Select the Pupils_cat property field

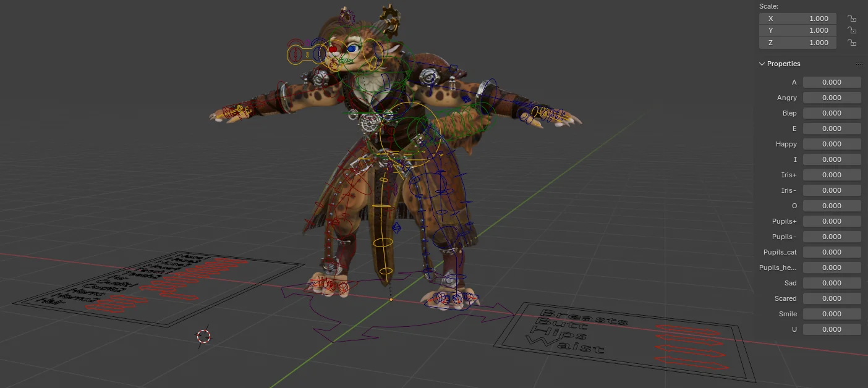pos(832,252)
